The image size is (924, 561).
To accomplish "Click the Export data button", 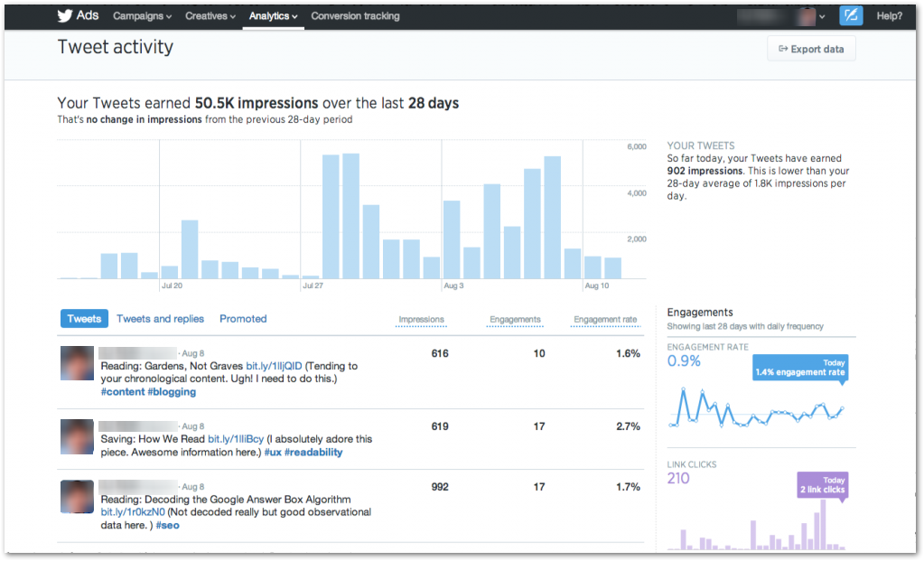I will (x=811, y=49).
